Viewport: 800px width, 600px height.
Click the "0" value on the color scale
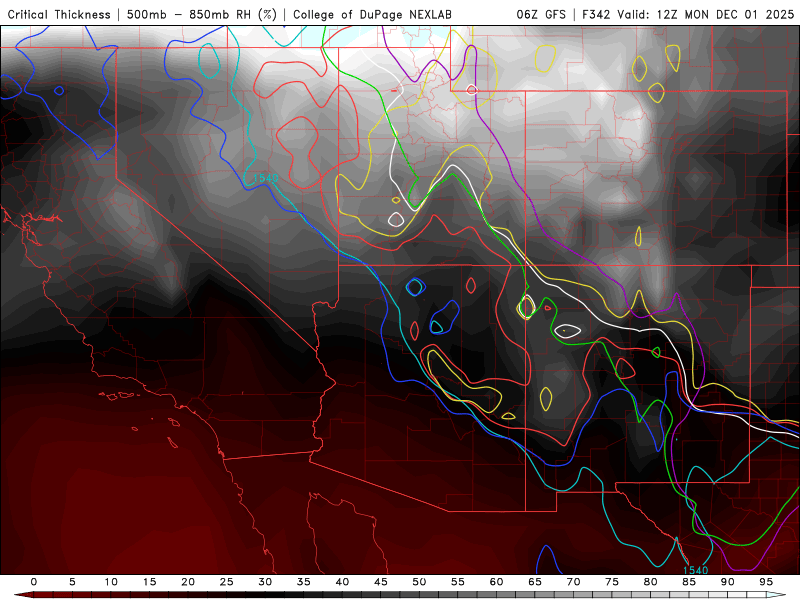tap(34, 582)
